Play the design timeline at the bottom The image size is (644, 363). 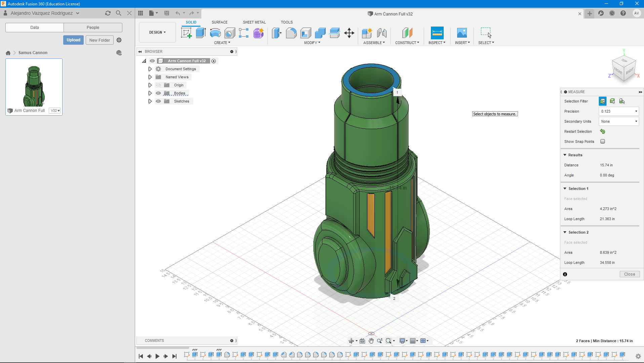pos(157,356)
